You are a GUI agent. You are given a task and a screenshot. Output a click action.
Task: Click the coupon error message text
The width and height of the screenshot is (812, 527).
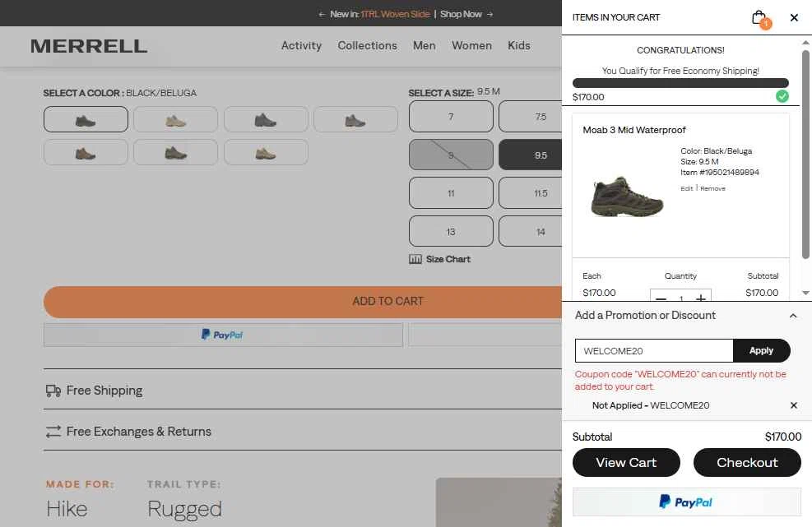click(x=680, y=380)
